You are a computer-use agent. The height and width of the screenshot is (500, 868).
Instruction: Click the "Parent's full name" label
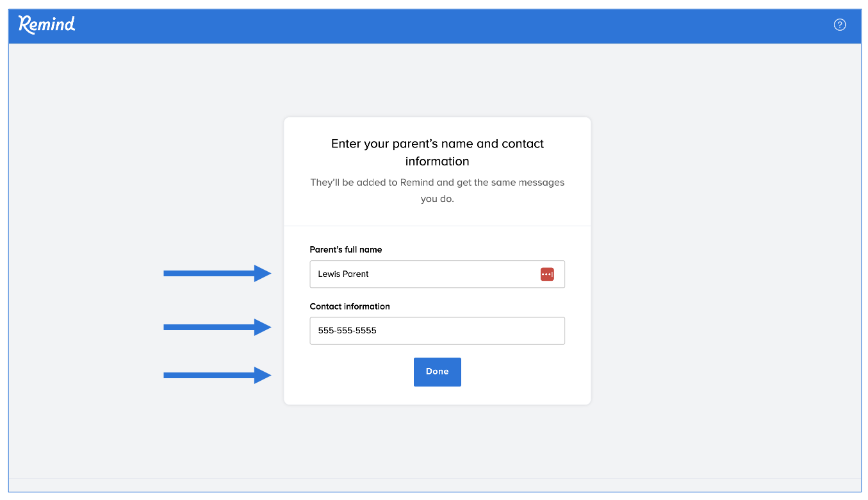346,249
